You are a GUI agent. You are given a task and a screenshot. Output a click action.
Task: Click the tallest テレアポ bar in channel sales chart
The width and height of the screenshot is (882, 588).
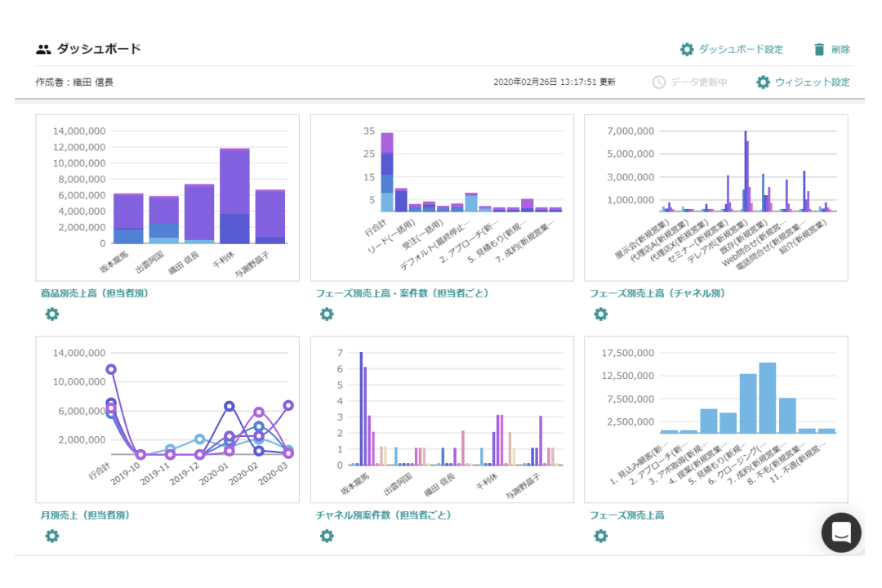click(746, 171)
